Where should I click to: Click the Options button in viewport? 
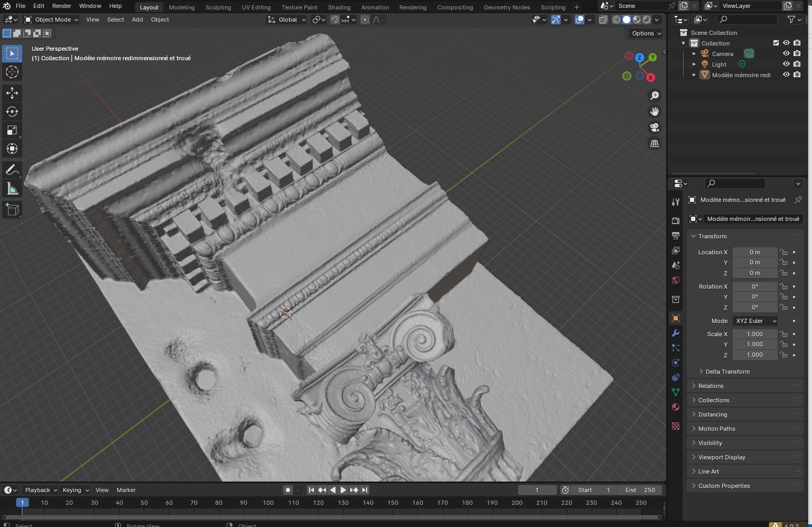646,33
